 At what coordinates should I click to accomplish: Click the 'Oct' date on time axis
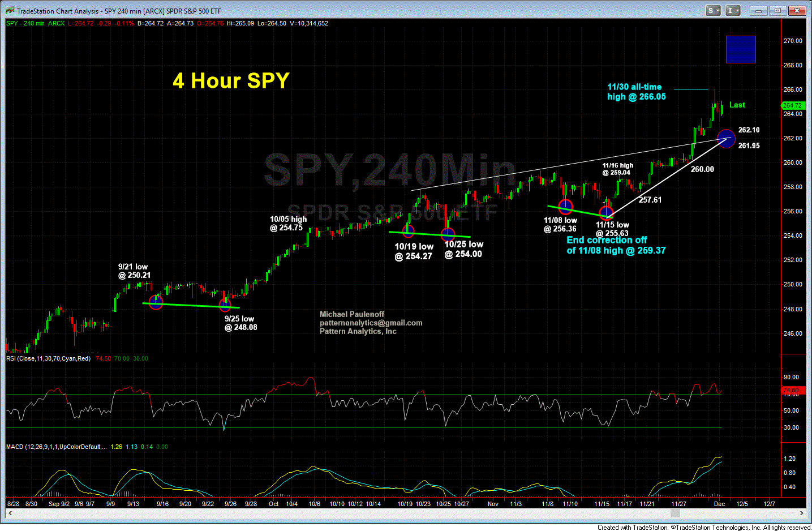[x=274, y=504]
